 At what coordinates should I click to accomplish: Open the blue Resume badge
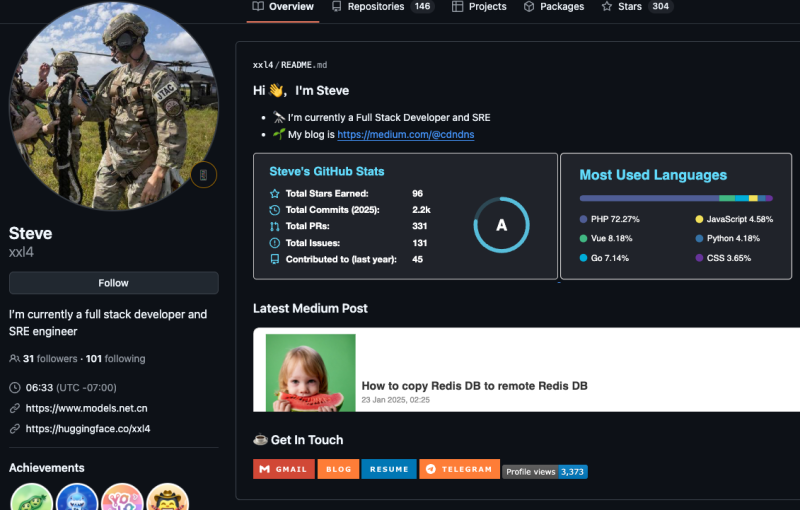coord(388,469)
